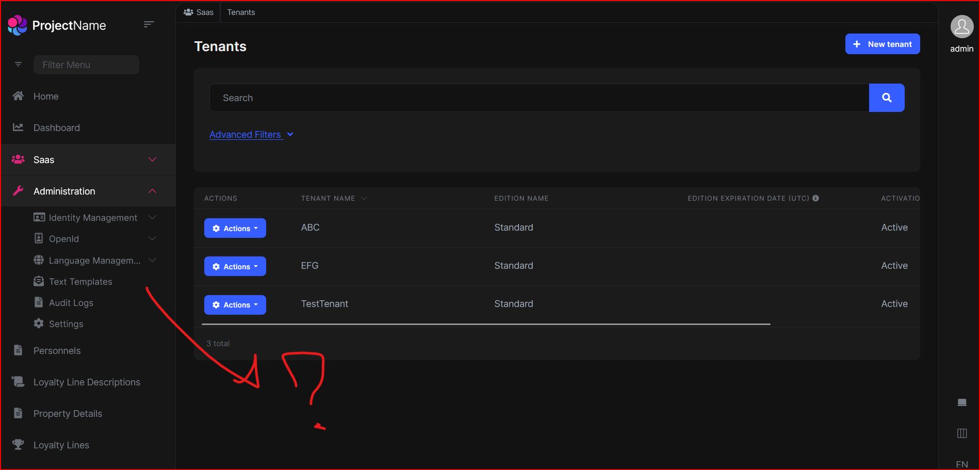Open Actions dropdown for ABC tenant
This screenshot has height=470, width=980.
235,228
